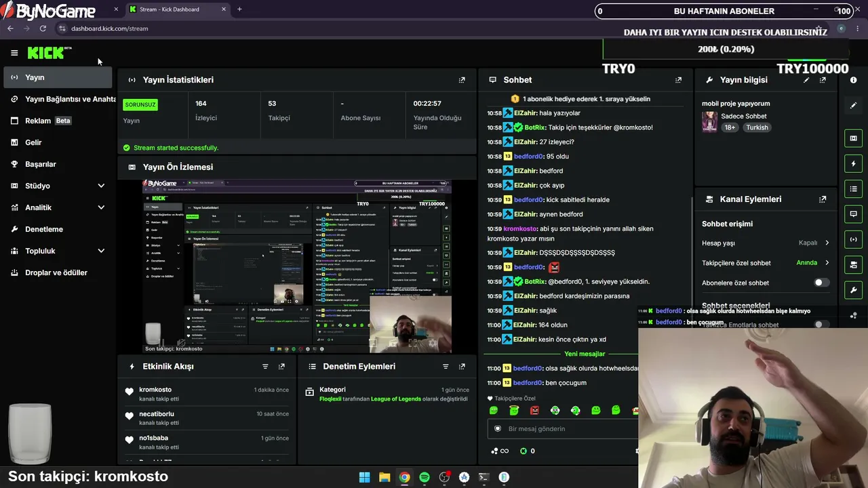Click the Yeni mesajlar divider in chat
This screenshot has height=488, width=868.
585,354
